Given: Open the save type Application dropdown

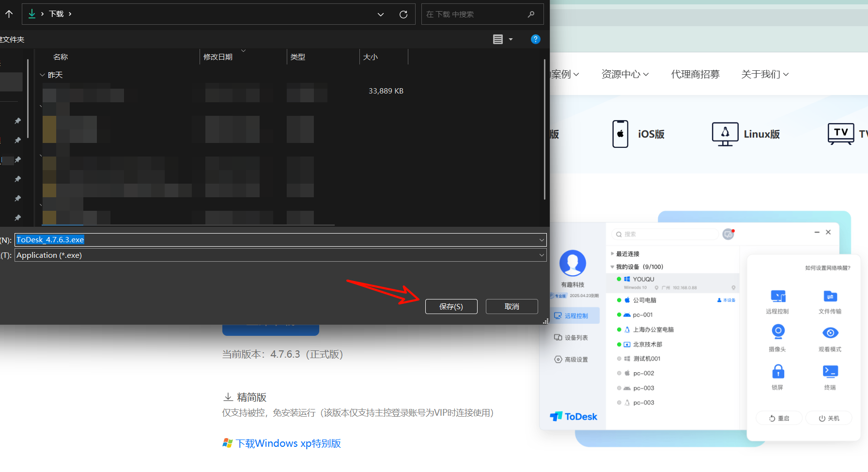Looking at the screenshot, I should tap(541, 255).
